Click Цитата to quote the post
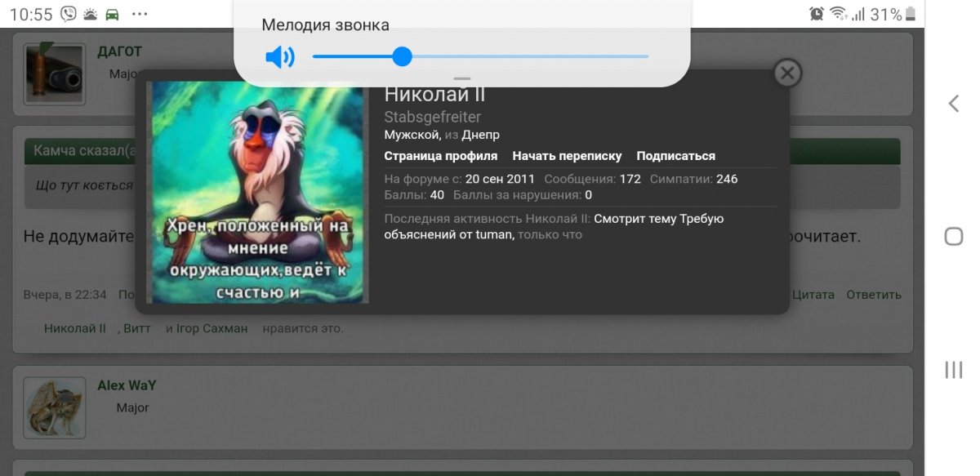Image resolution: width=980 pixels, height=476 pixels. pyautogui.click(x=813, y=295)
